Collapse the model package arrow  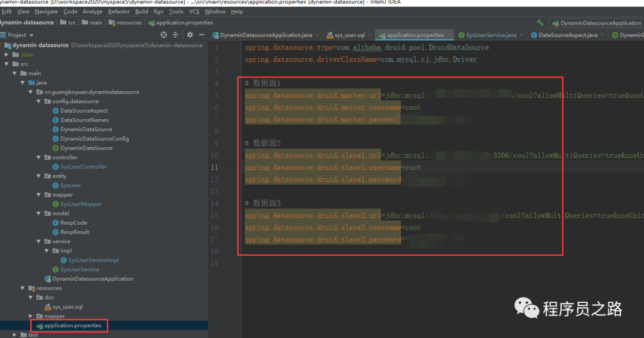[39, 213]
